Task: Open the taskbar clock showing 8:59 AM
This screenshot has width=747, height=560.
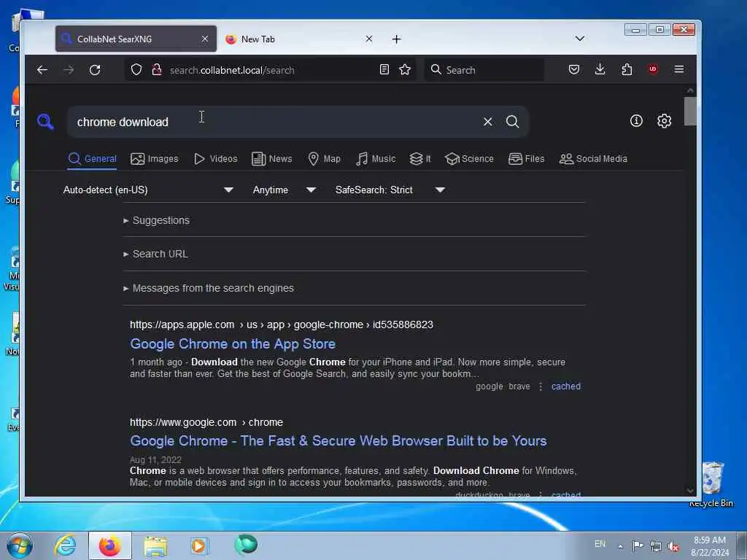Action: pos(710,546)
